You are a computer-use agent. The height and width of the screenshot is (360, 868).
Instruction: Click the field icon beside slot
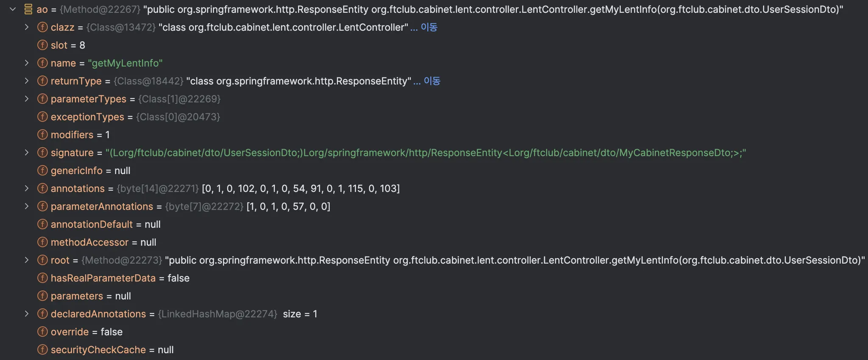point(42,45)
